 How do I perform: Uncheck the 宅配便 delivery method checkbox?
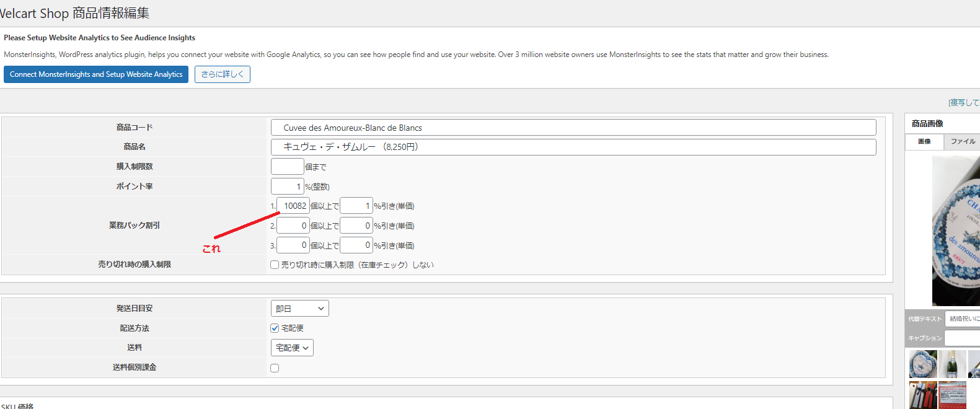pyautogui.click(x=275, y=328)
